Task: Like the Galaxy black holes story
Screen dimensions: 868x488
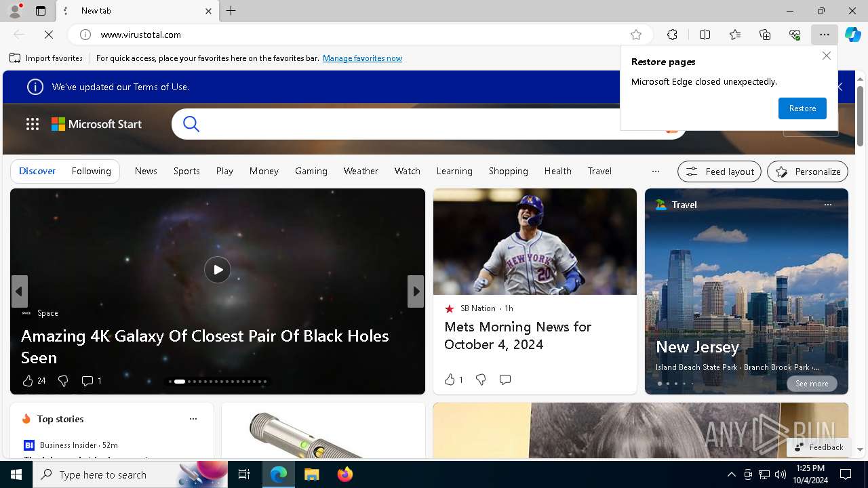Action: [x=28, y=381]
